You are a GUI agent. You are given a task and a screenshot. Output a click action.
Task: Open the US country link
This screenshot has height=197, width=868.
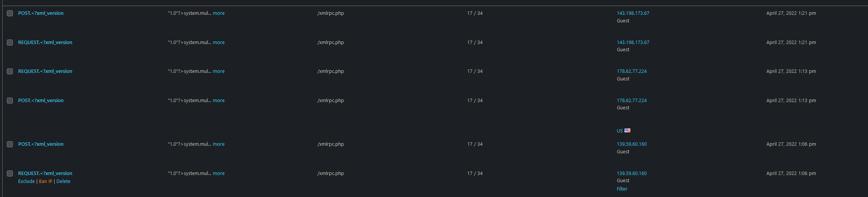(619, 131)
